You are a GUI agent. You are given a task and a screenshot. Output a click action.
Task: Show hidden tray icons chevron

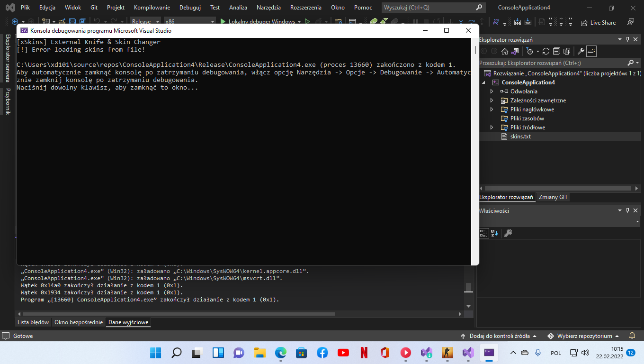click(x=513, y=353)
